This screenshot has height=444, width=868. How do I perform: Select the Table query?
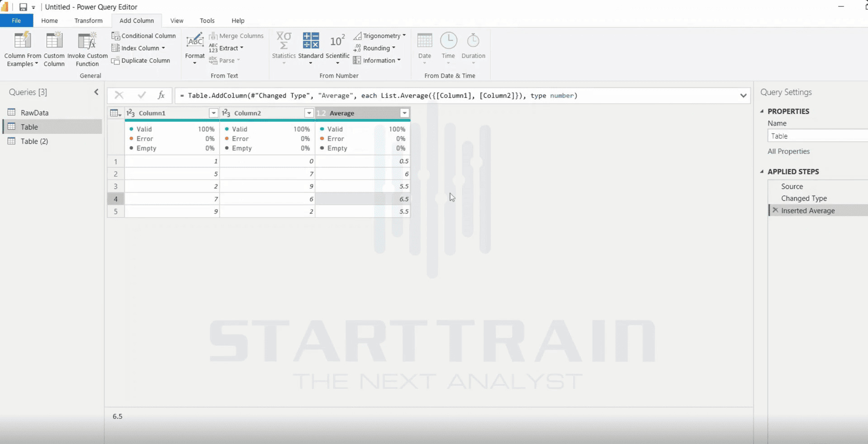click(52, 127)
